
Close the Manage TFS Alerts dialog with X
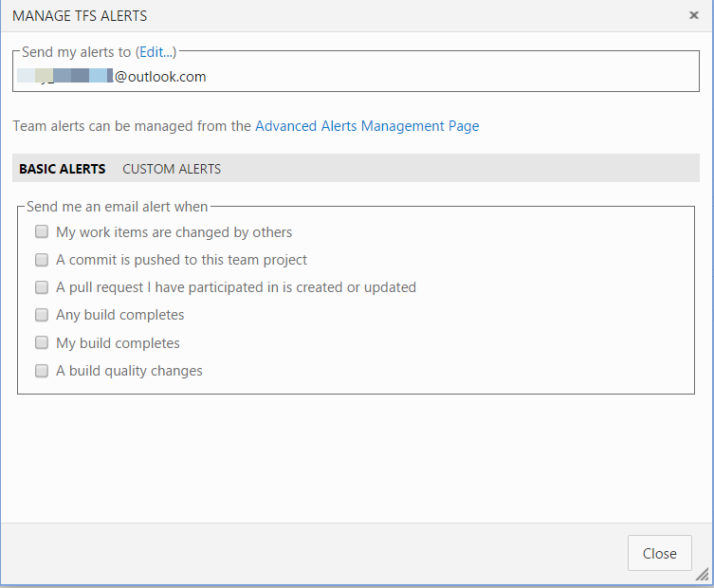pyautogui.click(x=694, y=15)
